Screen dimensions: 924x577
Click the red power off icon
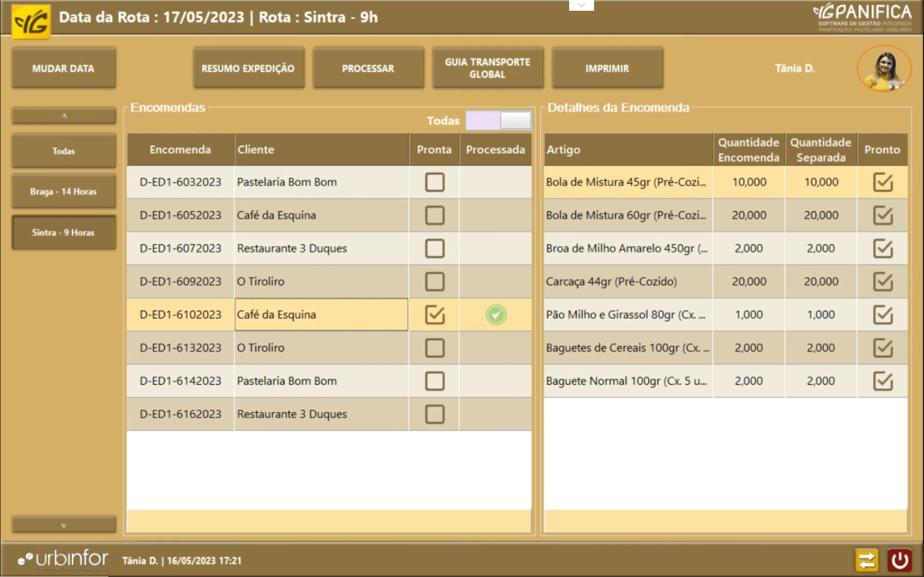[x=899, y=560]
